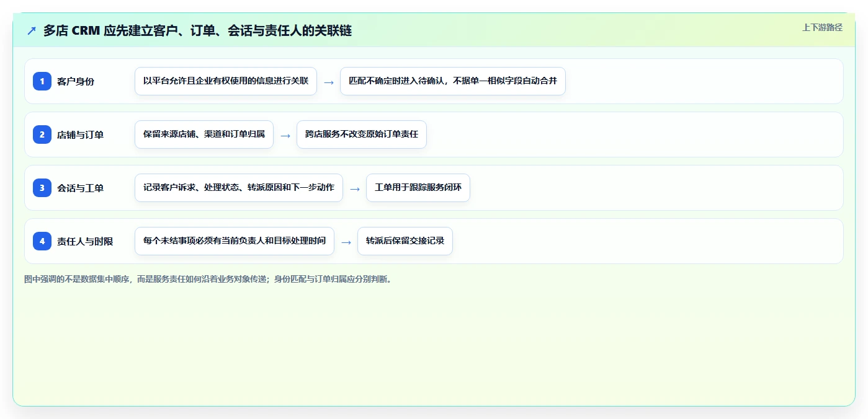868x419 pixels.
Task: Click the arrow in the 客户身份 row
Action: click(x=329, y=82)
